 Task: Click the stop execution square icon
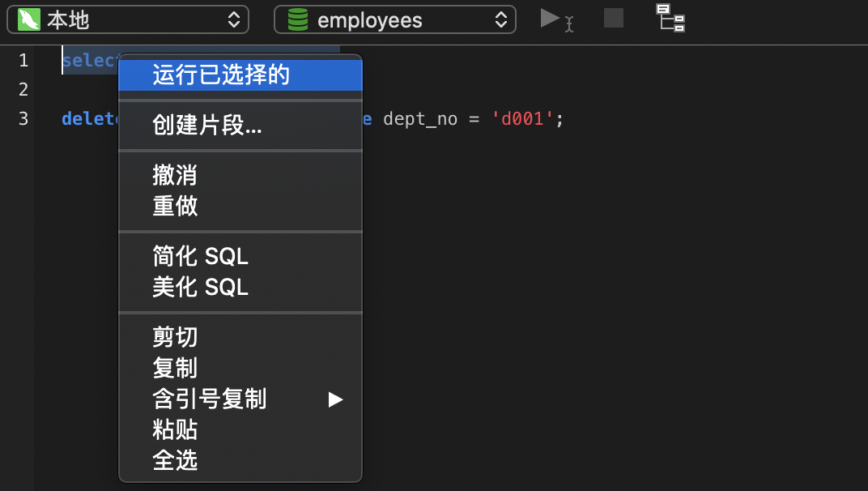tap(614, 18)
